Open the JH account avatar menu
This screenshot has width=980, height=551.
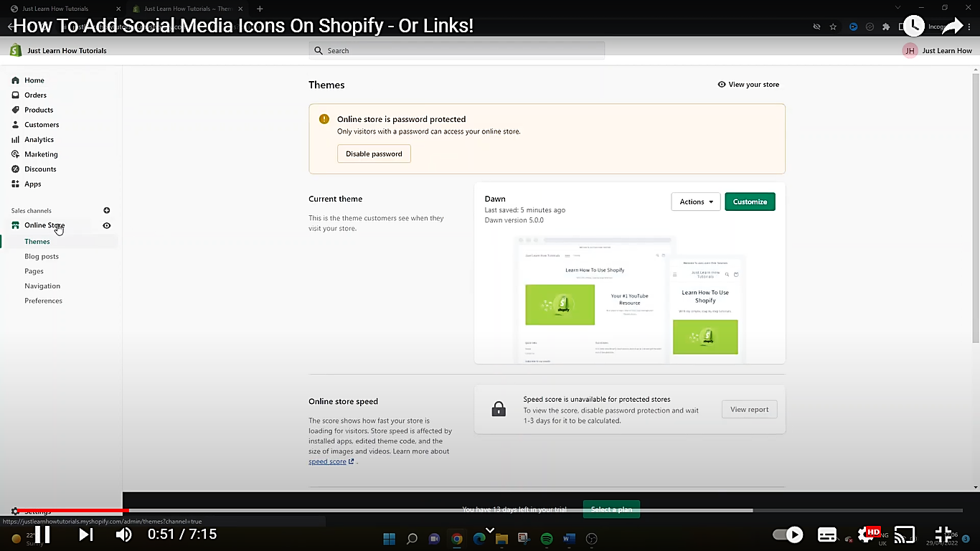[910, 50]
